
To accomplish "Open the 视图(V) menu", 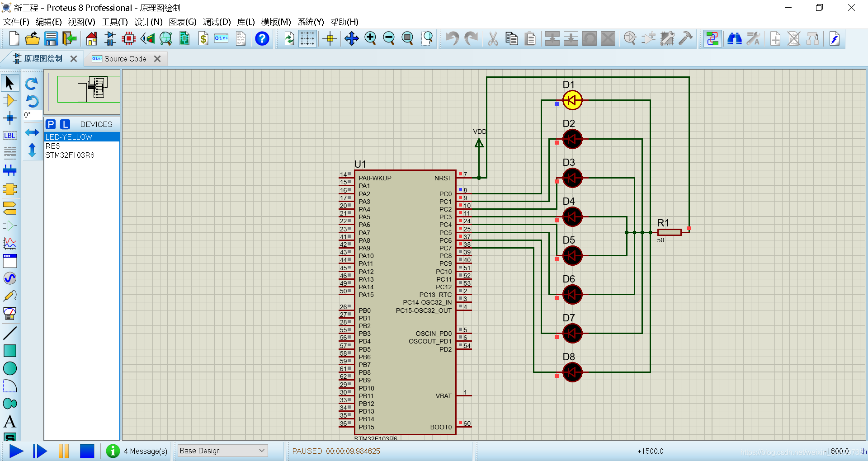I will coord(81,22).
